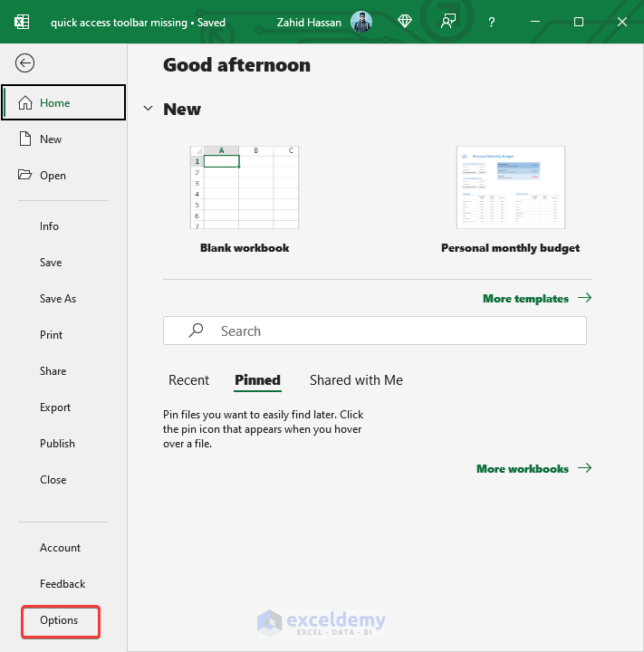Screen dimensions: 644x652
Task: Open the Publish page
Action: [57, 443]
